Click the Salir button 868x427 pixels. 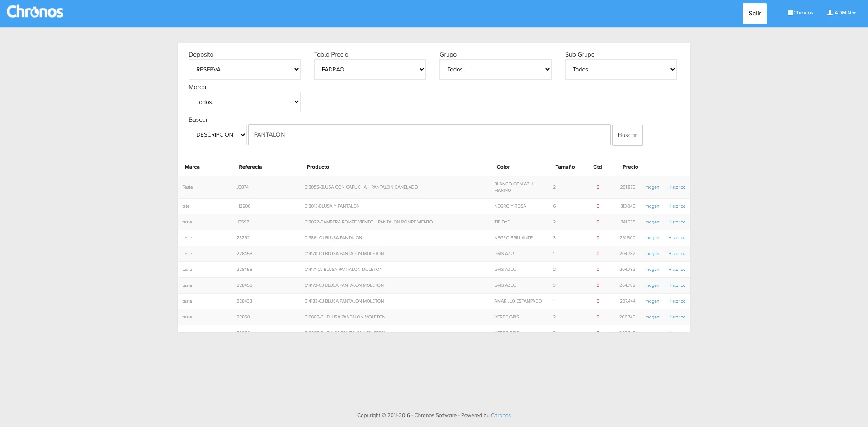(x=755, y=14)
